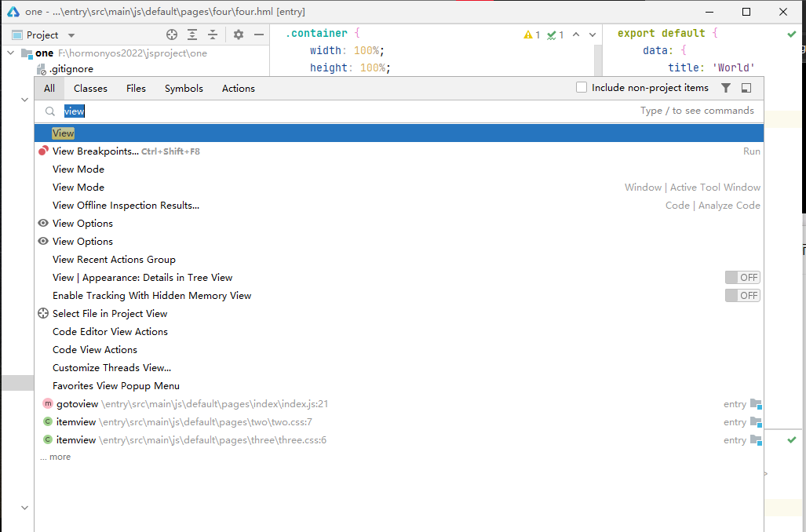Click the green class icon for two.css itemview

[47, 421]
